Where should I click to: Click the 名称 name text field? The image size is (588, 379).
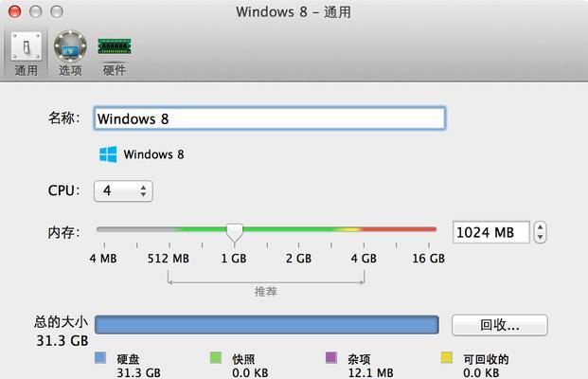(270, 118)
